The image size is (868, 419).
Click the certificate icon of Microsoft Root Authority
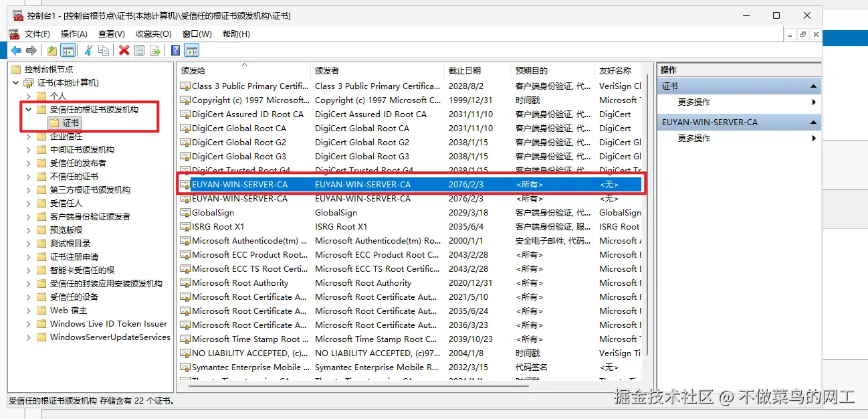185,283
